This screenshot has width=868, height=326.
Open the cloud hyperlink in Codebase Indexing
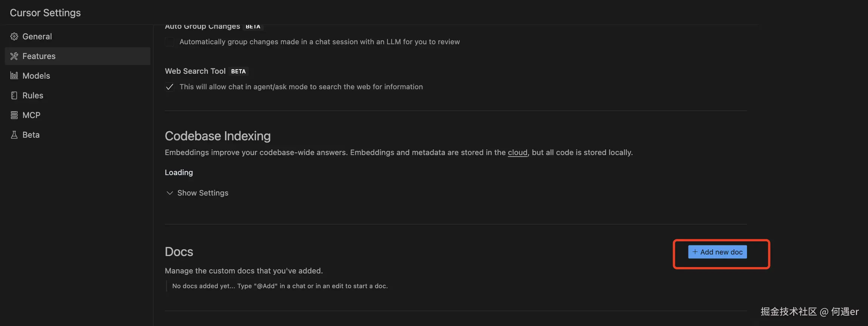(517, 152)
